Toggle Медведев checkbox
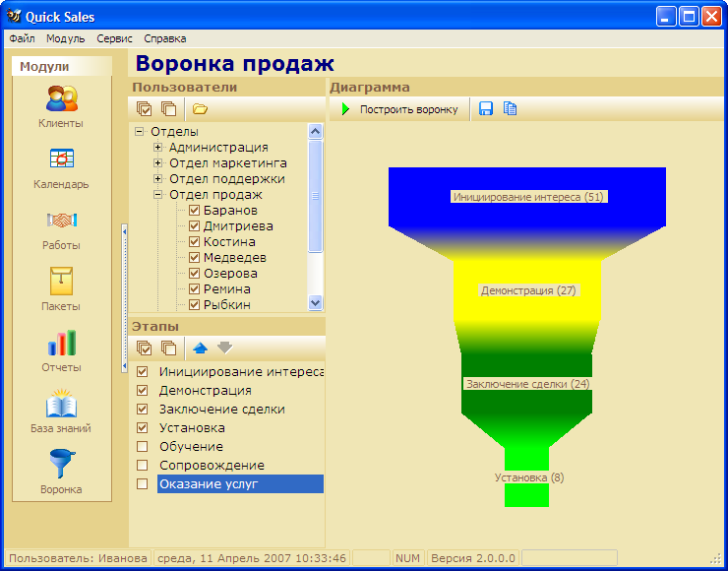Viewport: 728px width, 571px height. 194,258
